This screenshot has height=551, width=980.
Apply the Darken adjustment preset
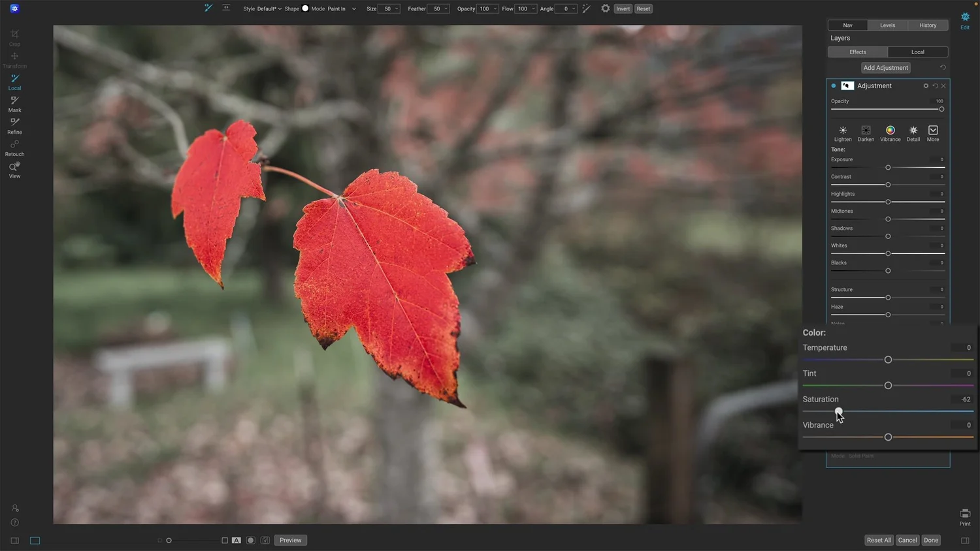[x=866, y=133]
